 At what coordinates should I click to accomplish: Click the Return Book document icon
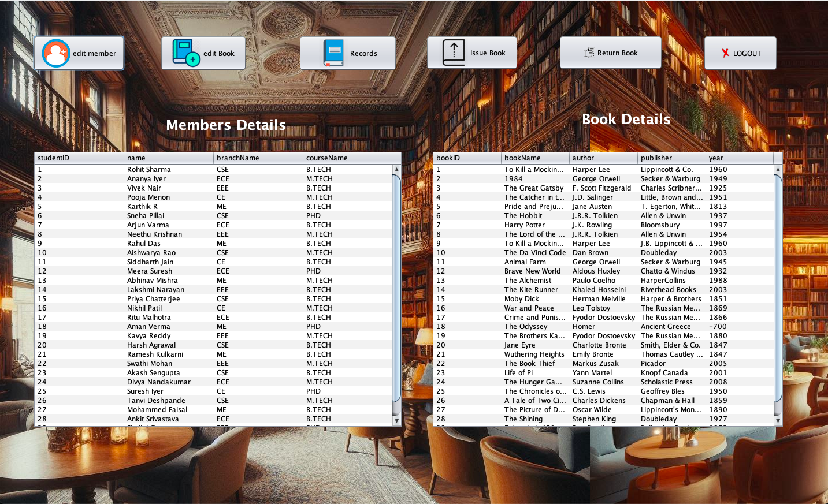589,53
